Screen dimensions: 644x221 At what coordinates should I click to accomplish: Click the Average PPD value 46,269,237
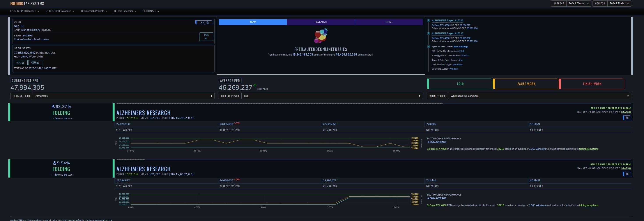click(235, 87)
